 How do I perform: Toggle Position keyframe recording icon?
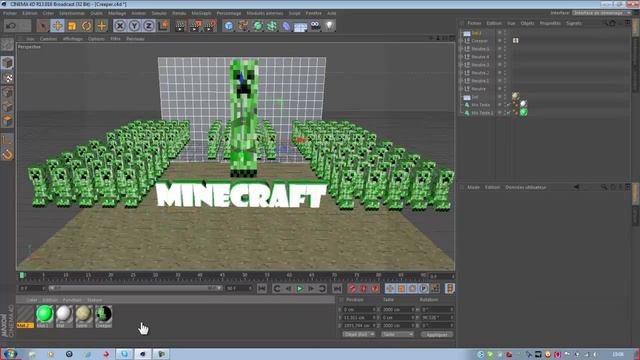point(390,289)
